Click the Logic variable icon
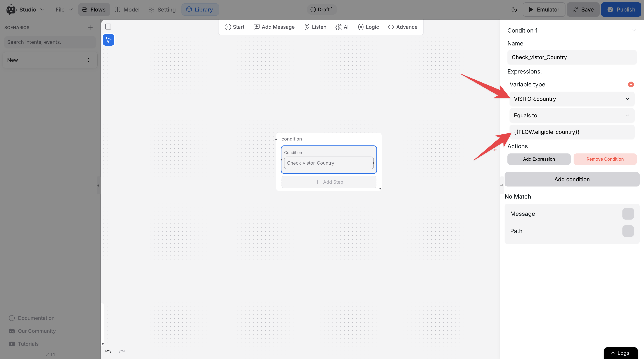This screenshot has height=359, width=644. [x=361, y=27]
